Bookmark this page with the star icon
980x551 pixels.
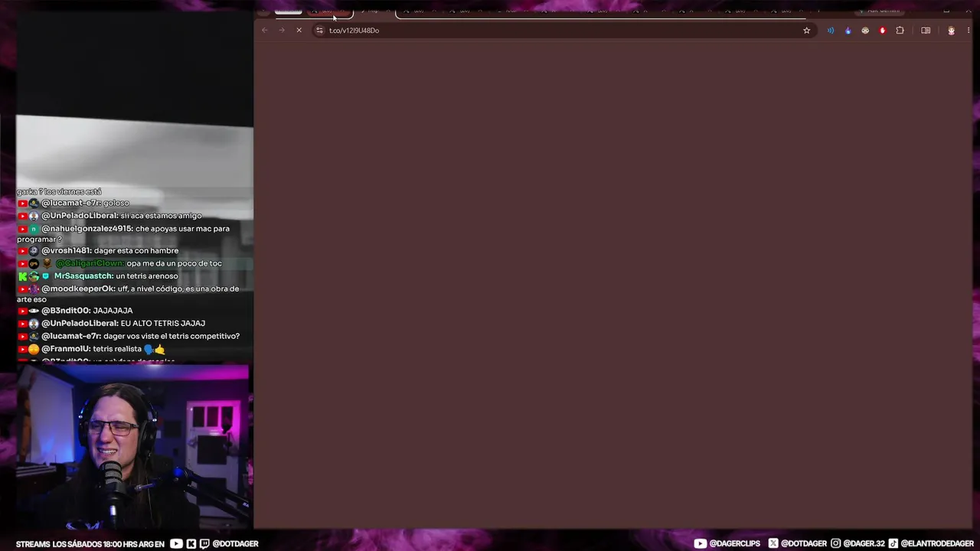click(x=806, y=31)
